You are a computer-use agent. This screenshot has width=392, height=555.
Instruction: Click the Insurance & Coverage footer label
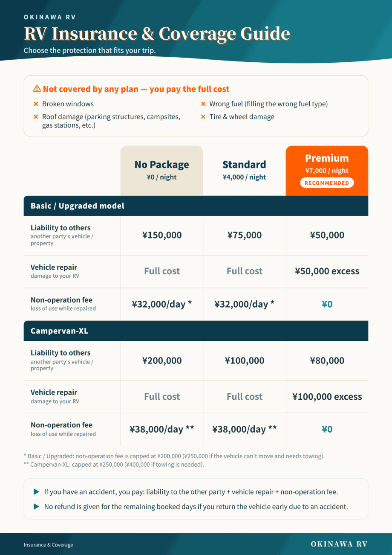48,545
